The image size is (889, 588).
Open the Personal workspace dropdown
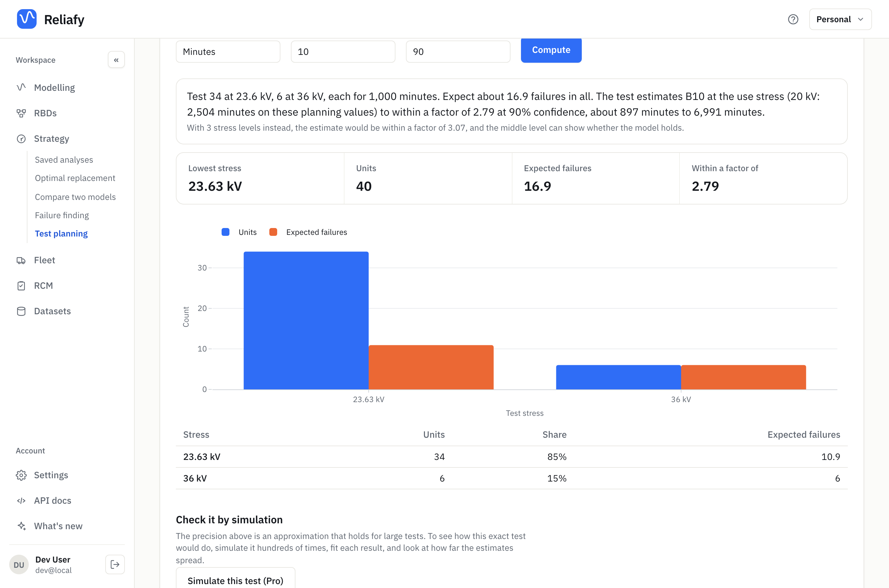tap(840, 19)
